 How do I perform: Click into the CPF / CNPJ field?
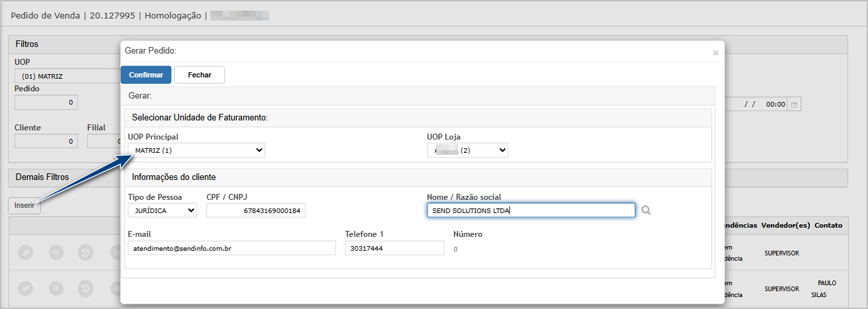coord(256,210)
